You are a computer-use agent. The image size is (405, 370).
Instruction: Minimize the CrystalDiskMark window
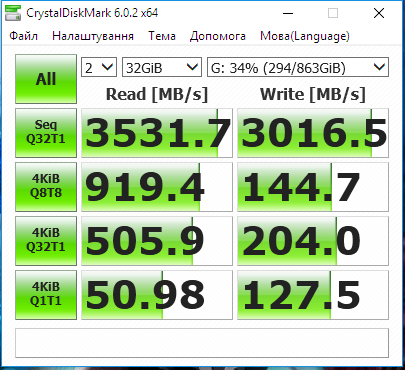click(288, 13)
